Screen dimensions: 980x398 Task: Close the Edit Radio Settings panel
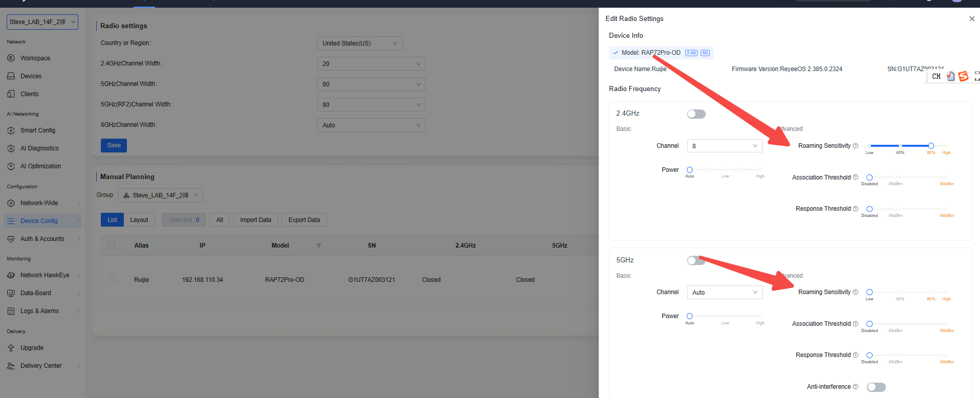click(x=972, y=19)
